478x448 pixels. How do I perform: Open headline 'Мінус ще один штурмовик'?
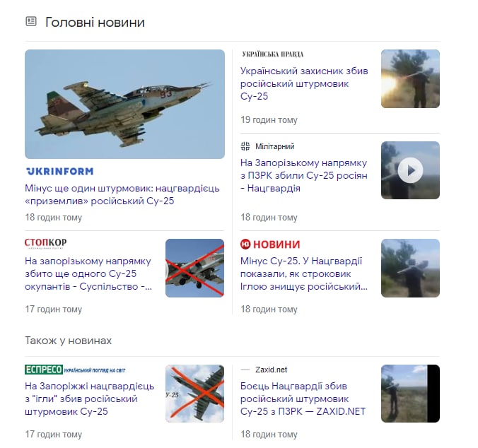pyautogui.click(x=122, y=194)
